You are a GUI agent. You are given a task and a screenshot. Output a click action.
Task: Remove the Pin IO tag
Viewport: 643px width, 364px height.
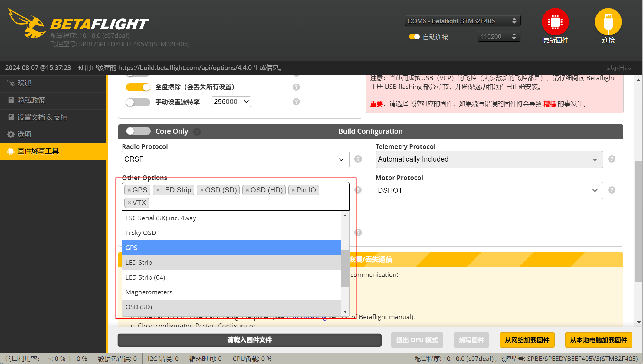point(293,190)
